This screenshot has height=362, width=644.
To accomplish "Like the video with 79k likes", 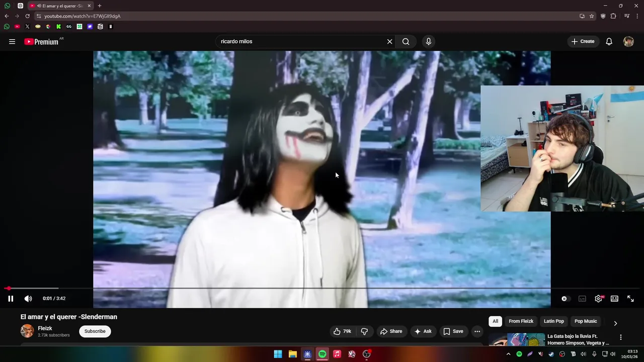I will 342,331.
